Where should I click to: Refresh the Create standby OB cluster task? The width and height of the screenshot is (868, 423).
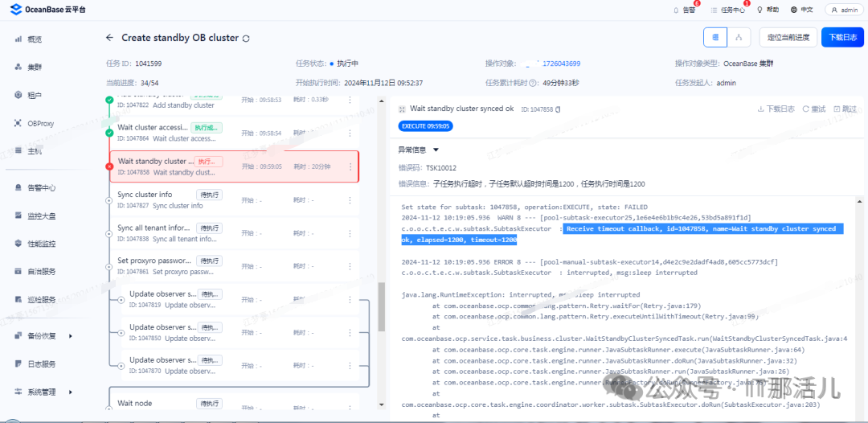pyautogui.click(x=247, y=39)
